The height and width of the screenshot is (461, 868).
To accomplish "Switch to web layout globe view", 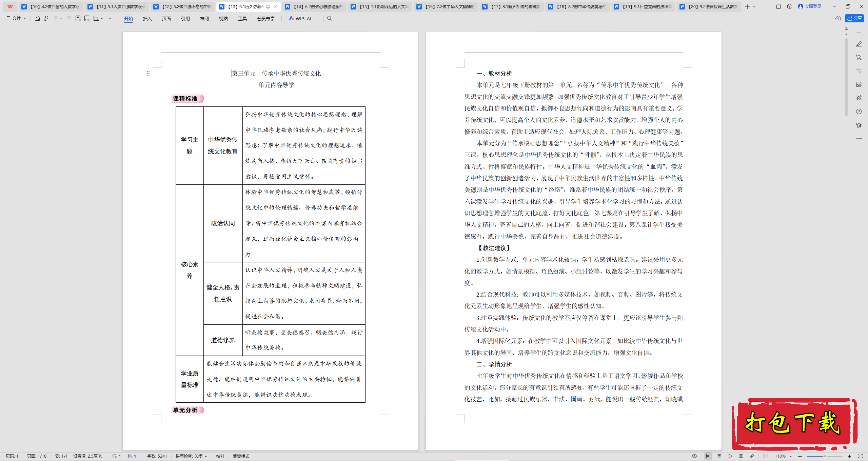I will click(741, 456).
